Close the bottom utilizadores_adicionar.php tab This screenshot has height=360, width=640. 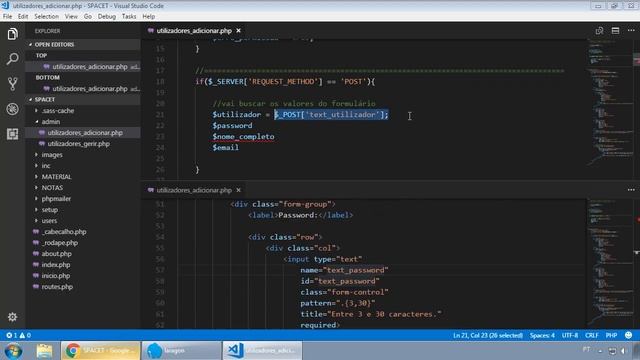pyautogui.click(x=238, y=190)
